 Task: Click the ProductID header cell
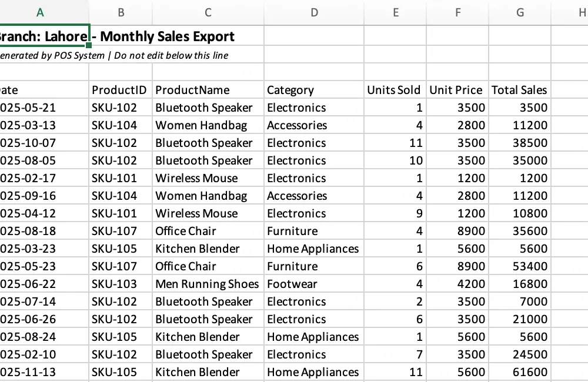pos(121,90)
